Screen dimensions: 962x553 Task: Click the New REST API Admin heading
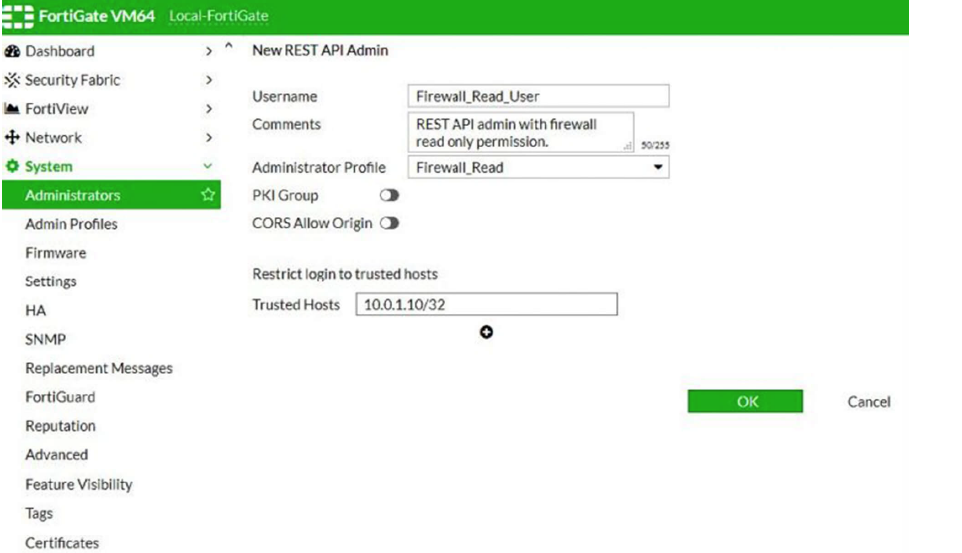click(x=320, y=50)
